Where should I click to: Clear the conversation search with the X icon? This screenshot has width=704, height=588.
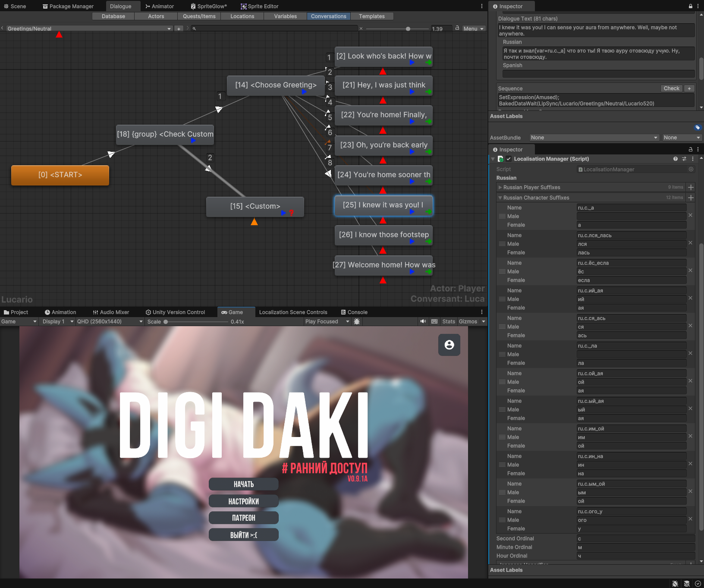point(361,29)
